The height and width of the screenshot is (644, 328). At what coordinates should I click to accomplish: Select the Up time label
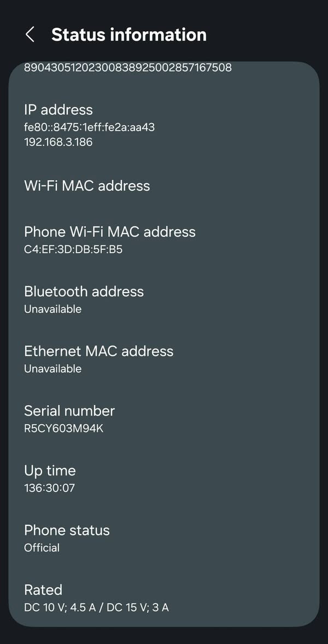(50, 470)
